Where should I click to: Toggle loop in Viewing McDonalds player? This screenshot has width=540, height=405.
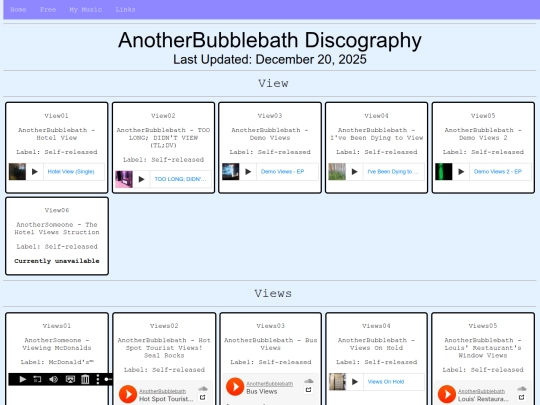(38, 379)
